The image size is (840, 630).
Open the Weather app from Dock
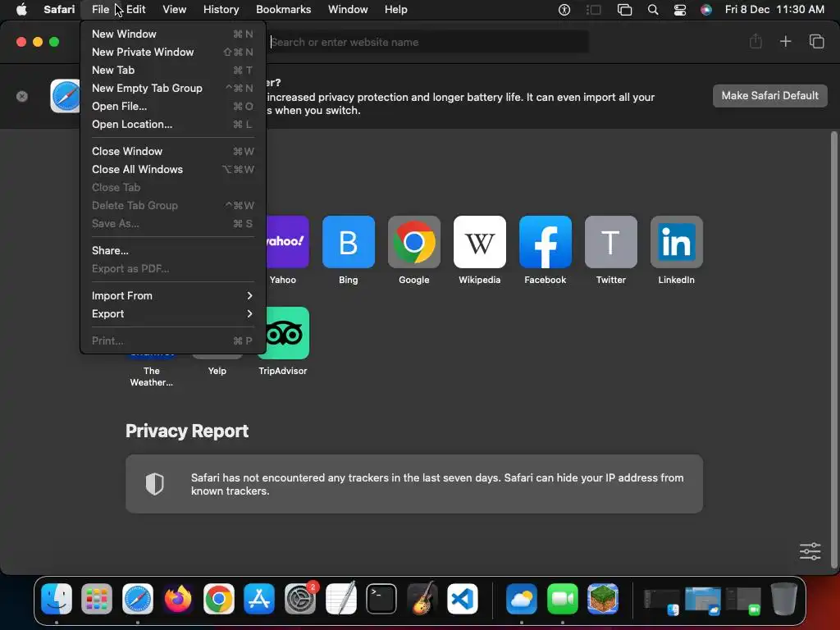tap(521, 598)
